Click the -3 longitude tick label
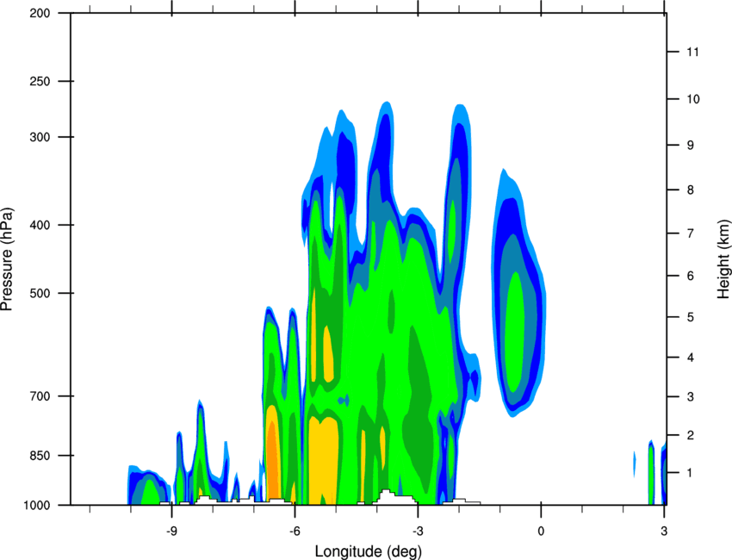 tap(418, 531)
